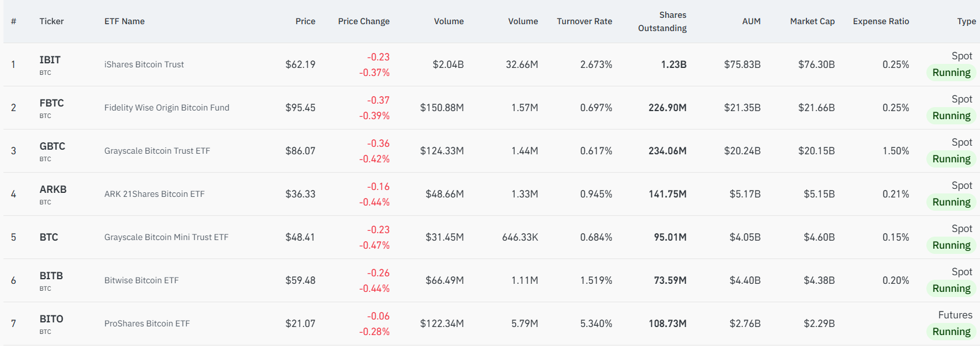
Task: Click the -0.42% price change value
Action: pyautogui.click(x=374, y=159)
